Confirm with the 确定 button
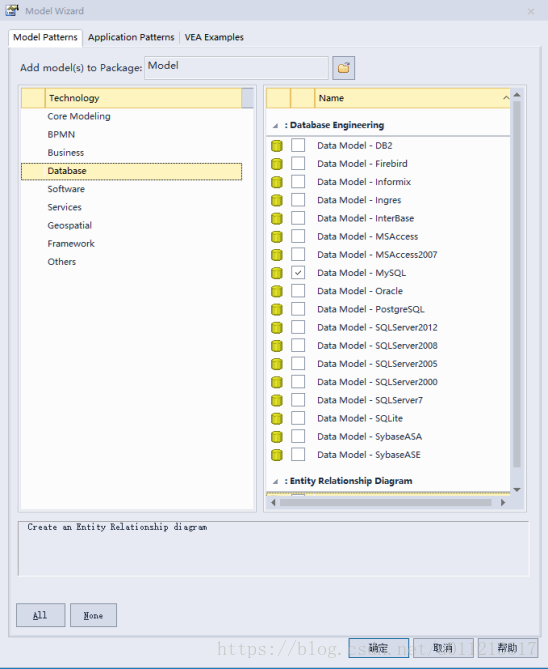 coord(379,648)
